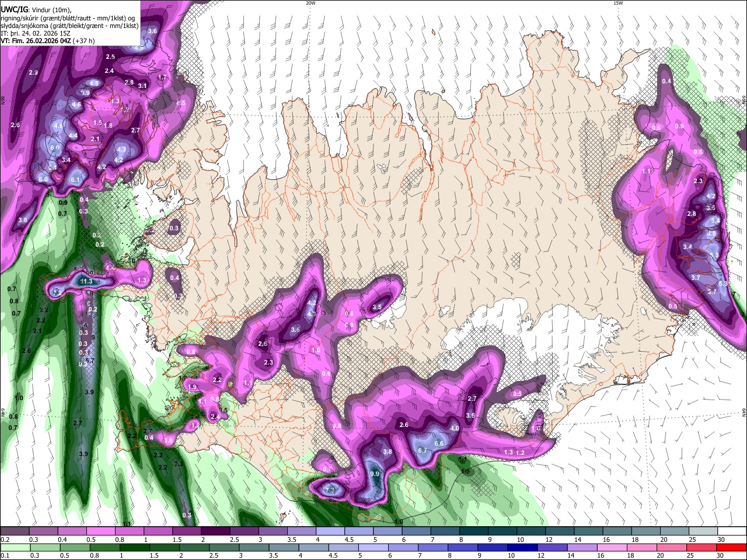The width and height of the screenshot is (747, 560).
Task: Click the 11.3 precipitation value on the map
Action: (x=86, y=282)
